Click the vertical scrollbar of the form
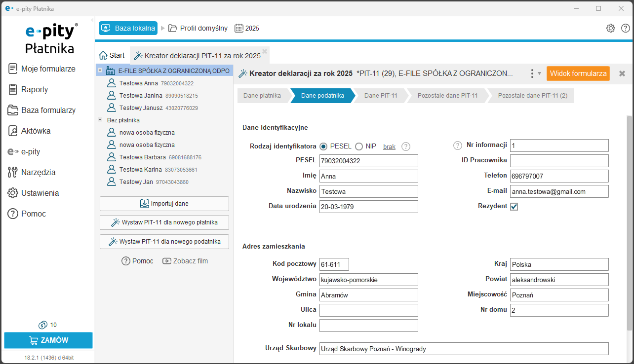634x364 pixels. (629, 222)
